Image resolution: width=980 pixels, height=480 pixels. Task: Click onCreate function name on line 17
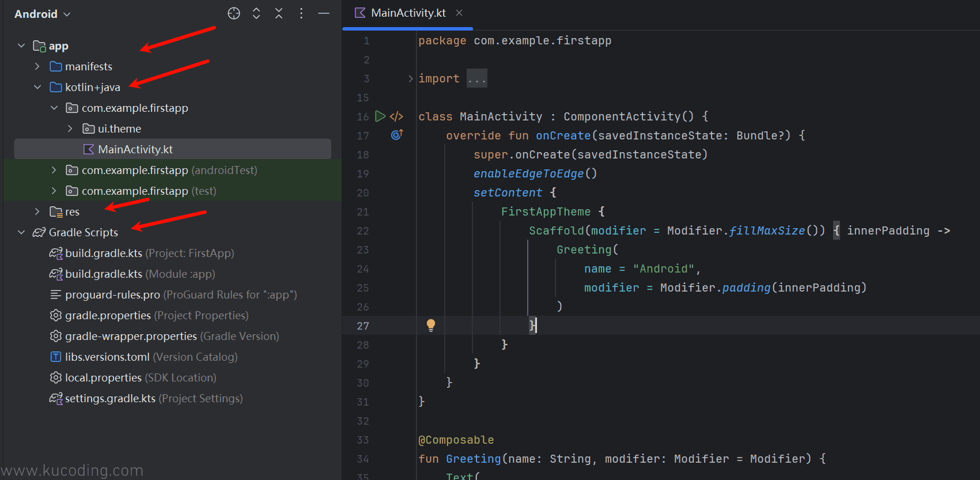[563, 135]
